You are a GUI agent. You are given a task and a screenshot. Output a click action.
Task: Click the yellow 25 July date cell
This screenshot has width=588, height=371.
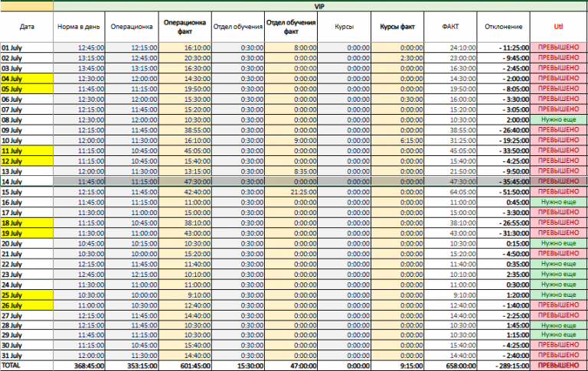tap(27, 295)
